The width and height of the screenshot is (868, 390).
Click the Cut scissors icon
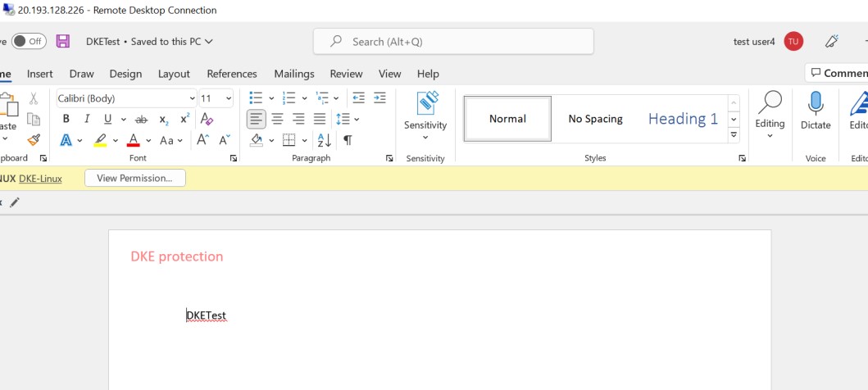[34, 98]
